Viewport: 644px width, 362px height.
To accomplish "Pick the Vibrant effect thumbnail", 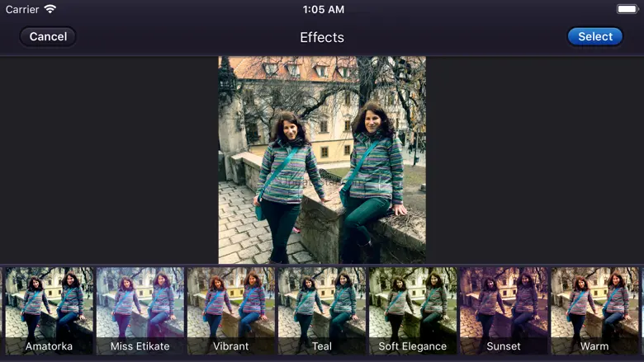I will [x=231, y=311].
